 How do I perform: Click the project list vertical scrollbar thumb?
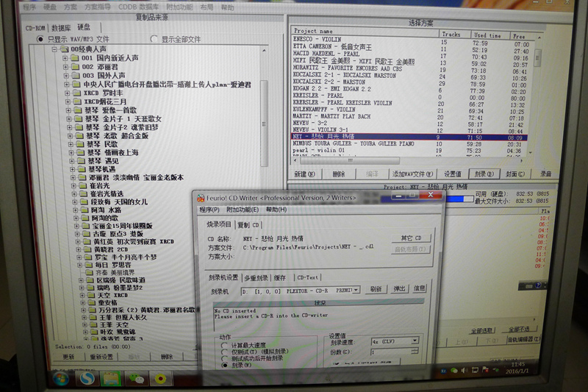click(x=537, y=58)
